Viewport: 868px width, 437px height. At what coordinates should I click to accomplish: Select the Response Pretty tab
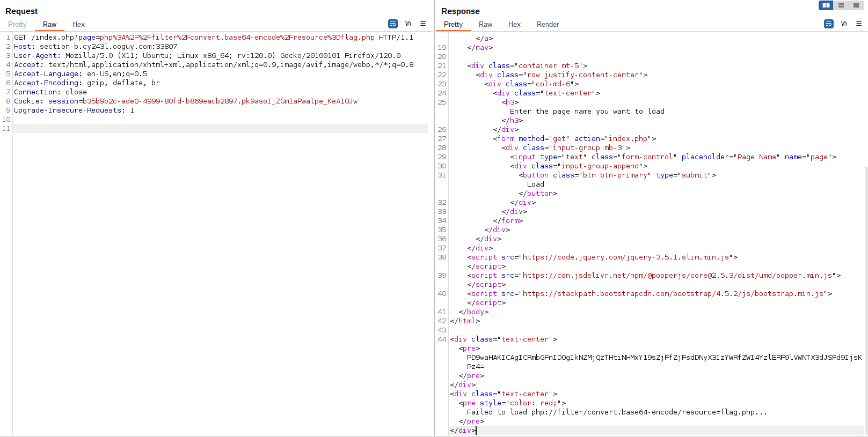click(x=453, y=24)
